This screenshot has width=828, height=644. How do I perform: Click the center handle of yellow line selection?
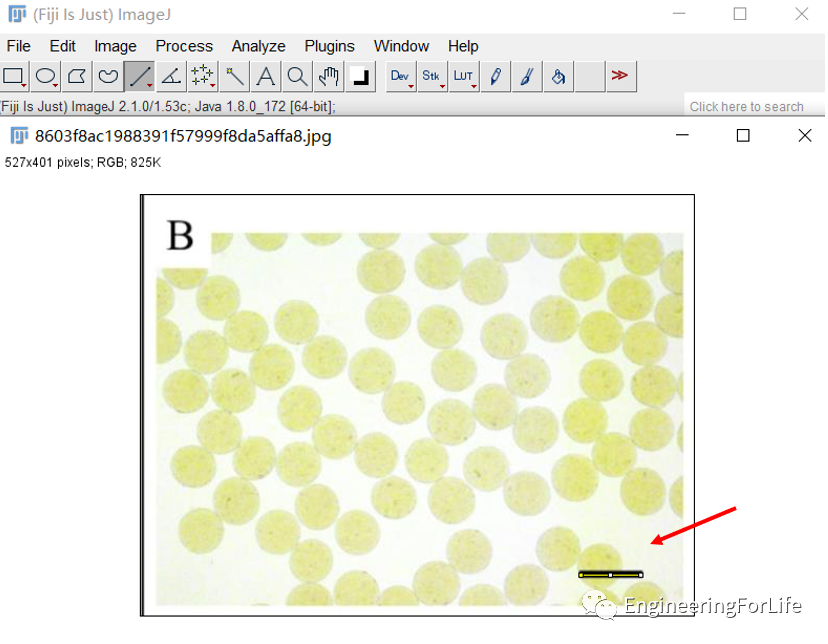pos(610,575)
